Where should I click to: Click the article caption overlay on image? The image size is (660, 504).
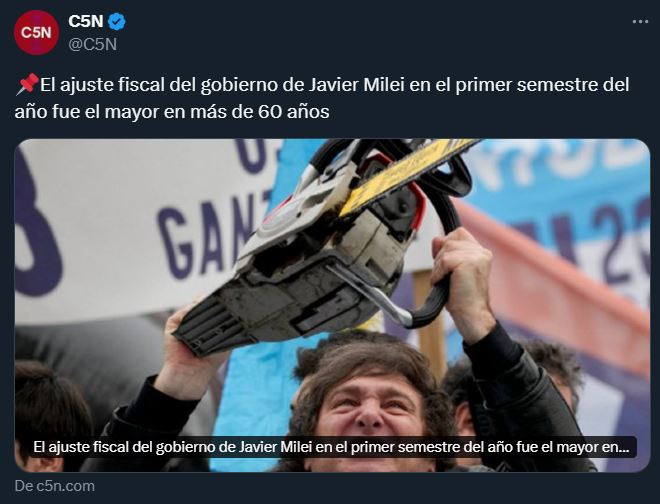click(333, 447)
